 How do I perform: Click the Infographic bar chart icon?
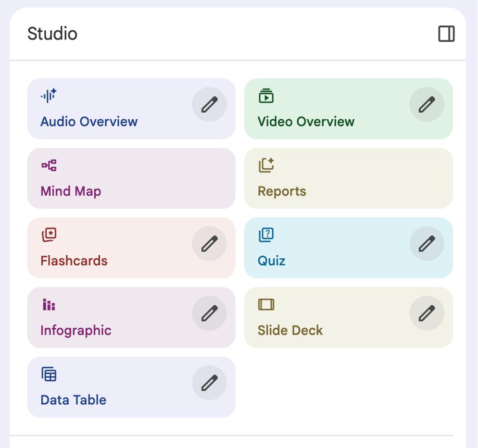click(x=49, y=305)
